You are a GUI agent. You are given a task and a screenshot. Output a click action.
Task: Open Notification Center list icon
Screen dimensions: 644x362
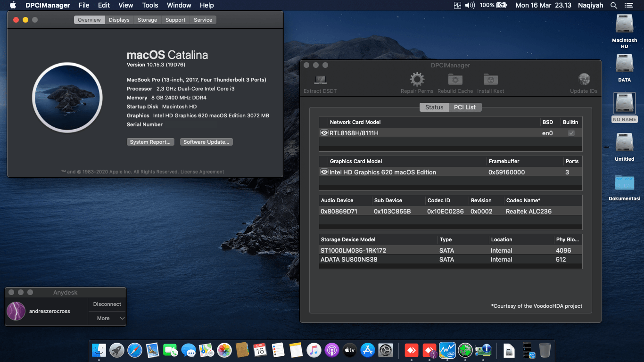click(x=630, y=5)
